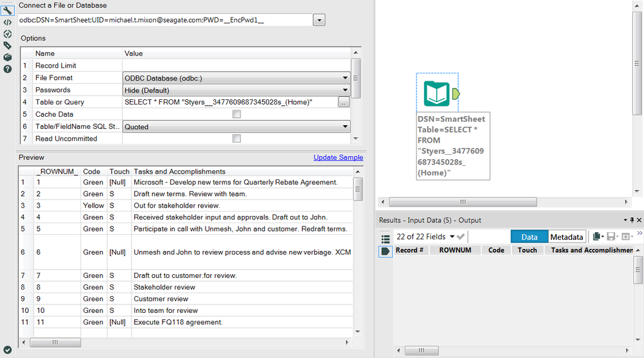Click the Results messages list icon
This screenshot has height=358, width=644.
click(385, 238)
